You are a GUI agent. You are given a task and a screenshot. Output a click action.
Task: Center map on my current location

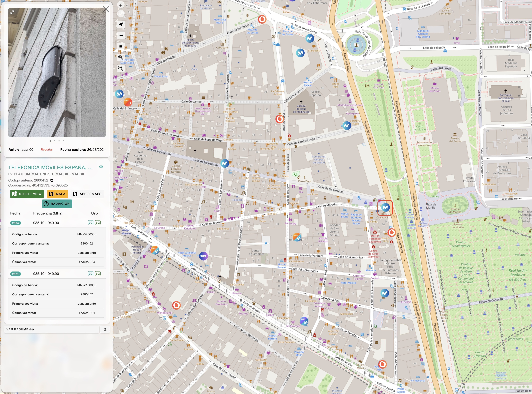(121, 25)
